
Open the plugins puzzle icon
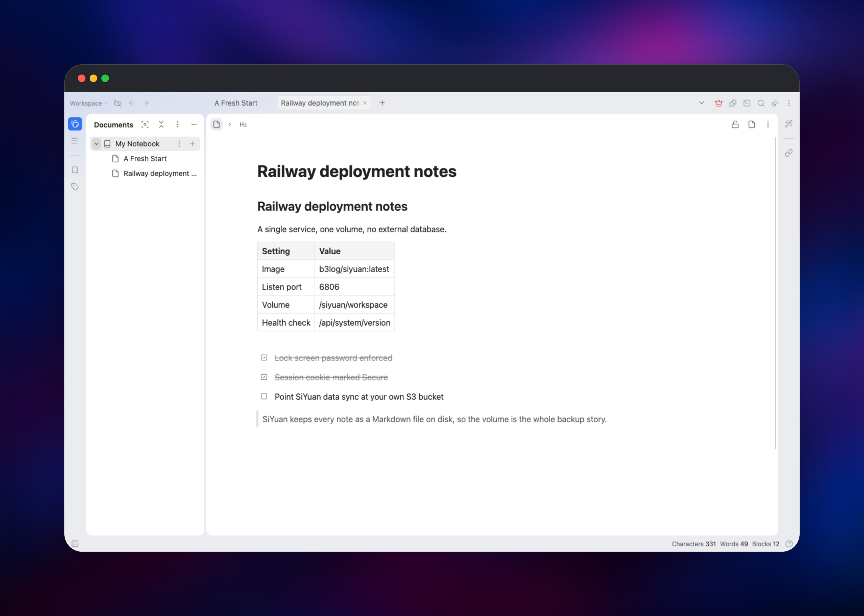tap(733, 103)
